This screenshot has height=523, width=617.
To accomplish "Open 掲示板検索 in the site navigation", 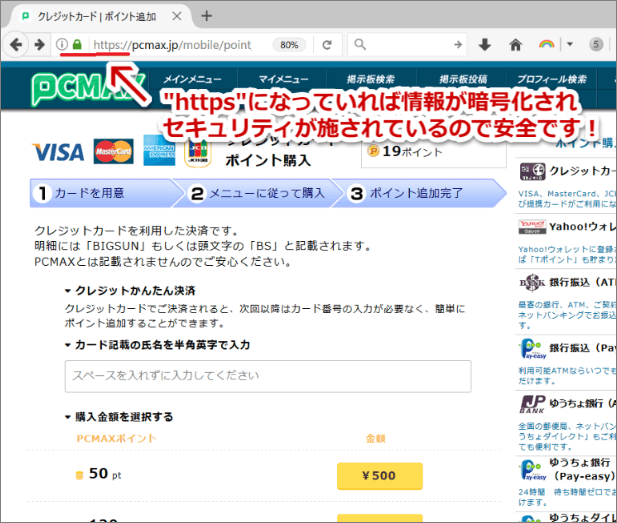I will click(x=371, y=79).
